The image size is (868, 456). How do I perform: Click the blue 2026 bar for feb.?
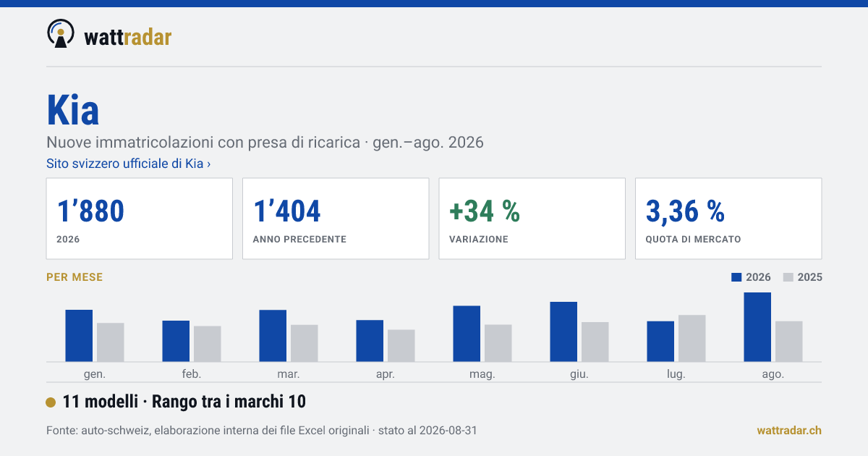coord(176,341)
